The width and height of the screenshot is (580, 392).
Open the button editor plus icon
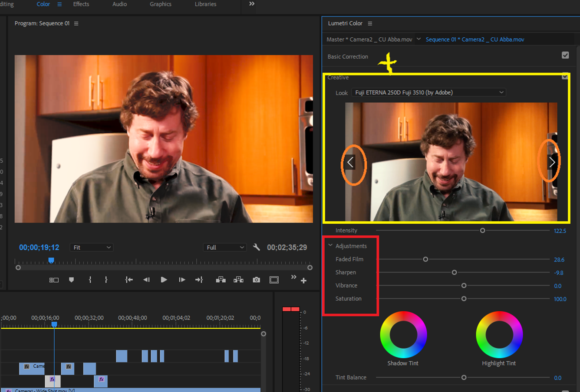303,281
